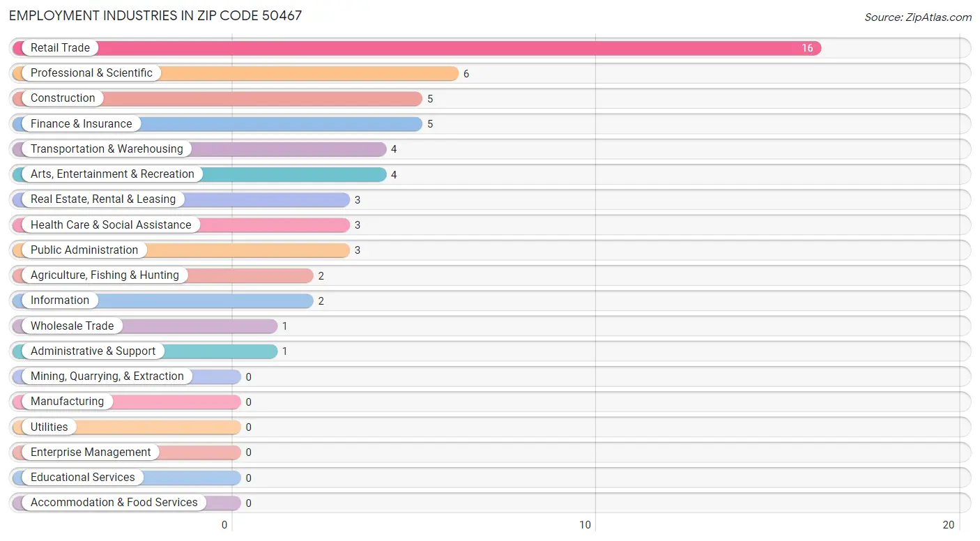Select Real Estate, Rental & Leasing label
Image resolution: width=980 pixels, height=541 pixels.
click(x=103, y=199)
